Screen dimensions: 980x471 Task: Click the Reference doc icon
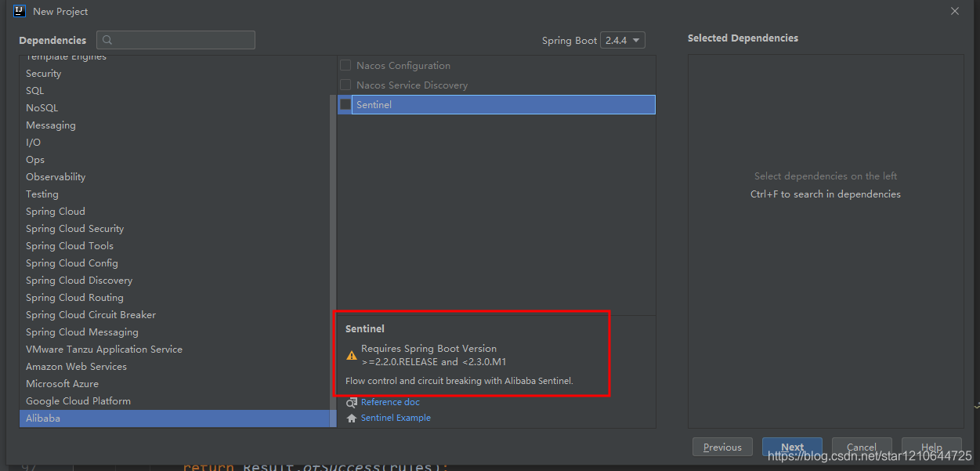352,402
